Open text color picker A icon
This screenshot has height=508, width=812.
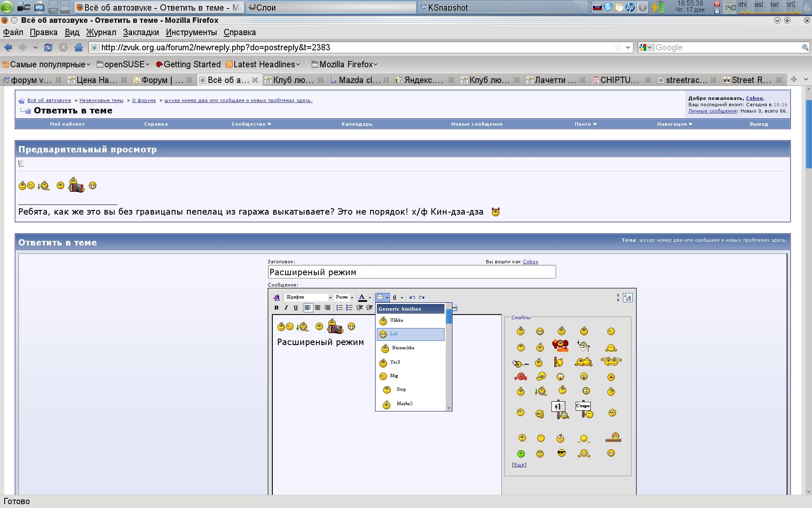[362, 297]
